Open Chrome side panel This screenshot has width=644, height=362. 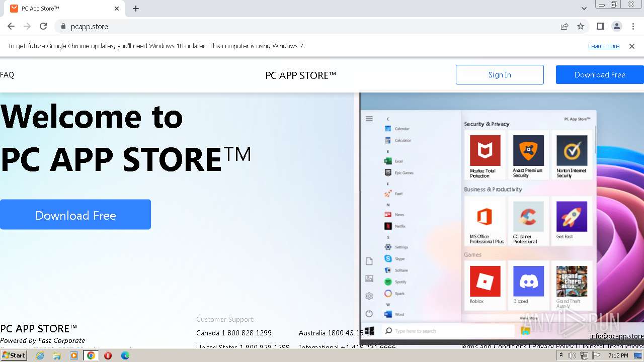(601, 26)
